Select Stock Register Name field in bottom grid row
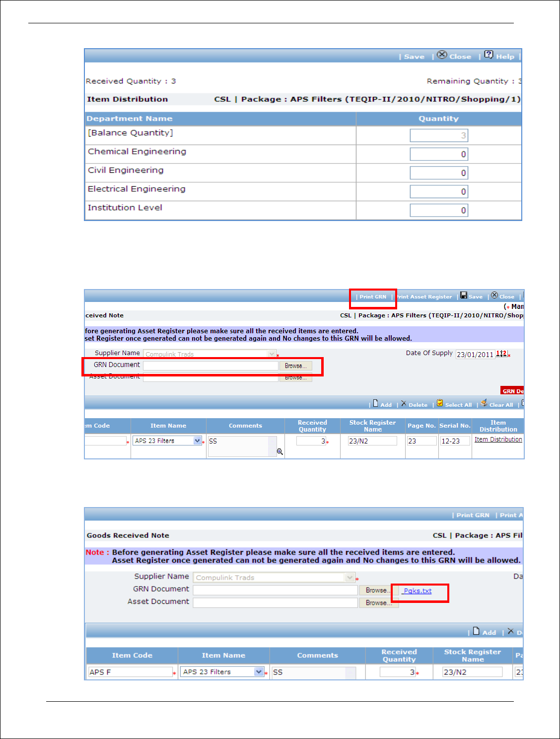This screenshot has height=739, width=560. [x=473, y=672]
